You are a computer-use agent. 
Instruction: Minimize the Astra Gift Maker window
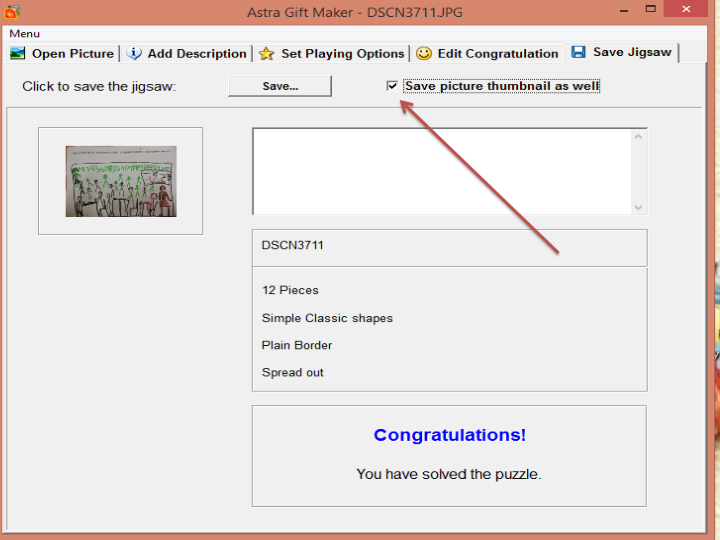624,10
